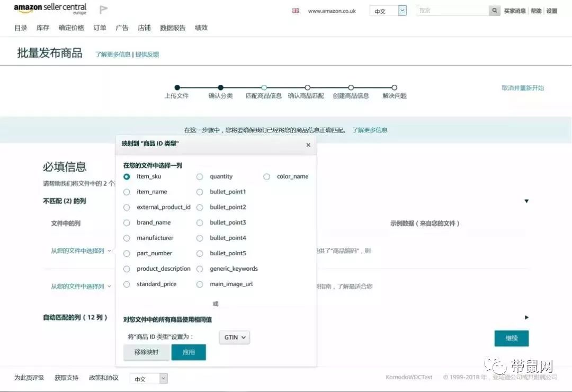Image resolution: width=572 pixels, height=392 pixels.
Task: Select the part_number radio button
Action: coord(127,253)
